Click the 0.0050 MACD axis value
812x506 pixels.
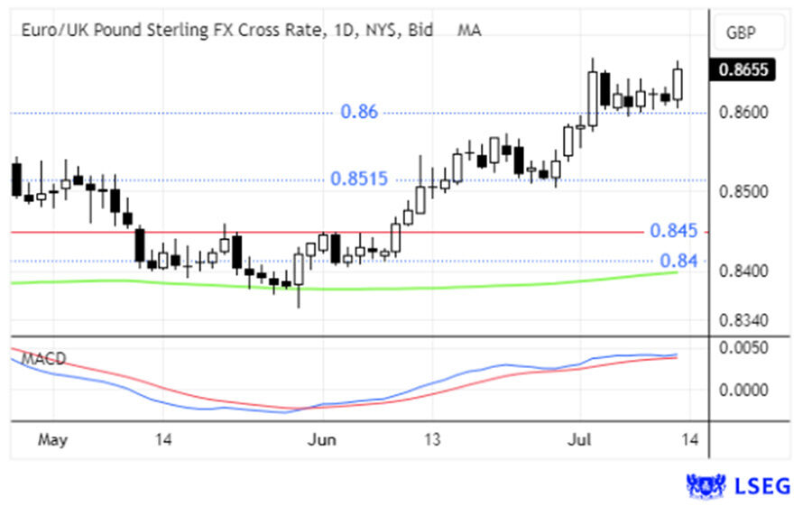743,347
